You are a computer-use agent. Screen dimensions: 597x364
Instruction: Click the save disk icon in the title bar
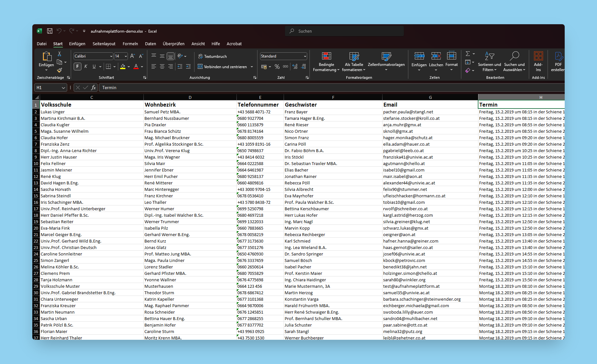pyautogui.click(x=50, y=31)
